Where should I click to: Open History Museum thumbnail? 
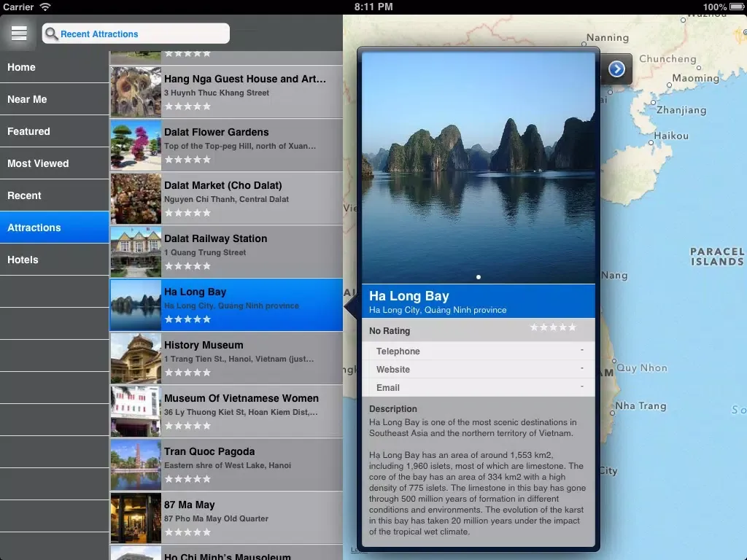pos(136,358)
